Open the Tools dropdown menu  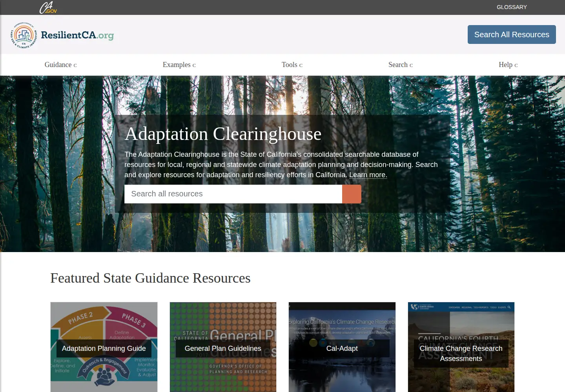tap(292, 65)
